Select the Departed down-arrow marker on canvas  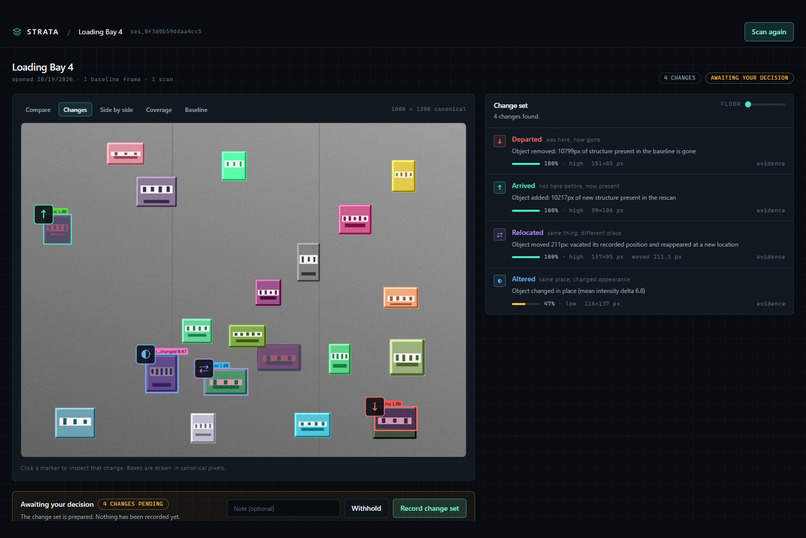375,406
